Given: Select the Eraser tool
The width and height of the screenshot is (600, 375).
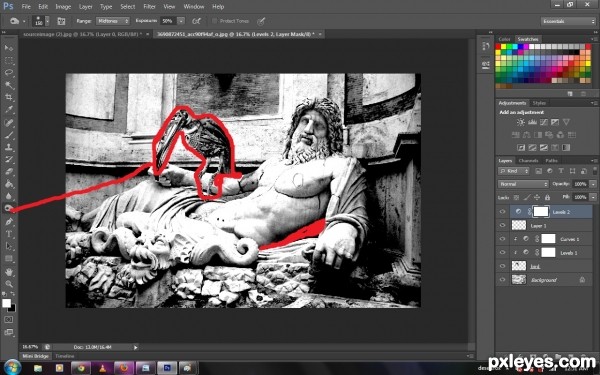Looking at the screenshot, I should (x=8, y=171).
